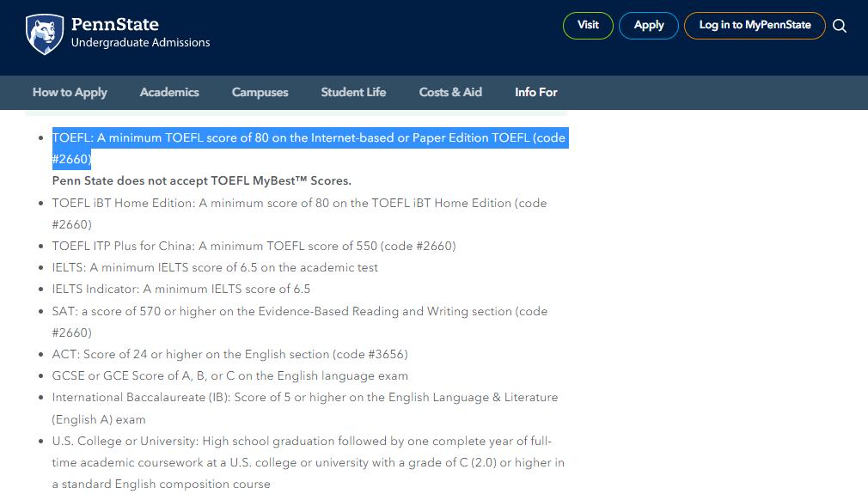Open the Student Life menu
The width and height of the screenshot is (868, 494).
[x=354, y=93]
